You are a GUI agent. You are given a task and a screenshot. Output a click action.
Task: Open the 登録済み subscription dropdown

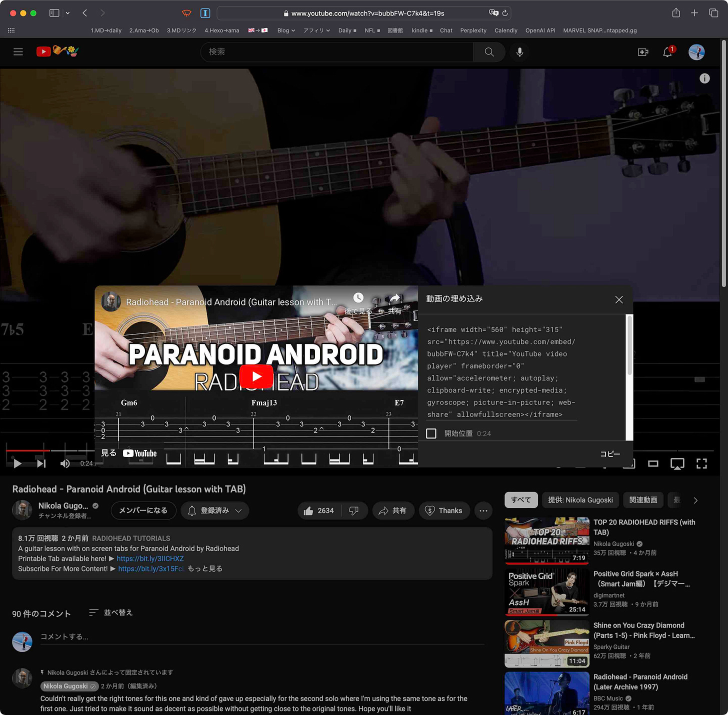[215, 510]
